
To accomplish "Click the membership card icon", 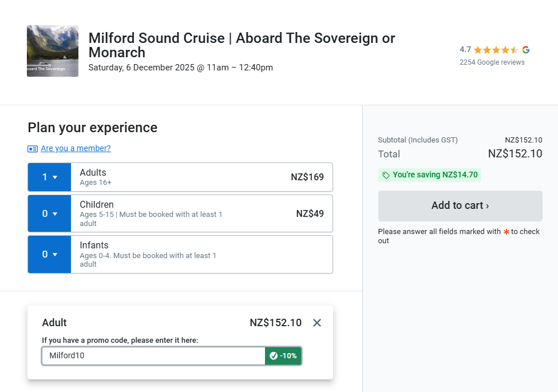I will pyautogui.click(x=33, y=149).
